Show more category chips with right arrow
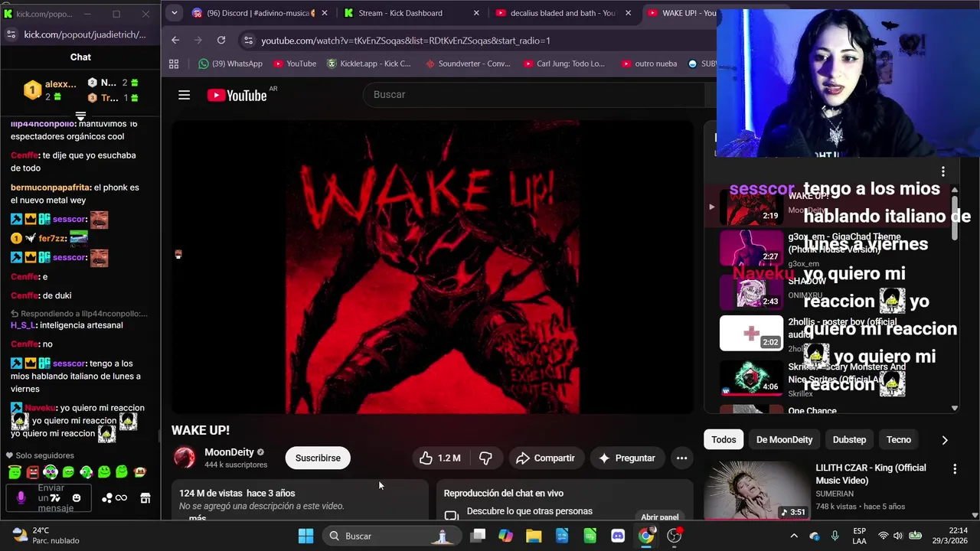The height and width of the screenshot is (551, 980). 944,440
